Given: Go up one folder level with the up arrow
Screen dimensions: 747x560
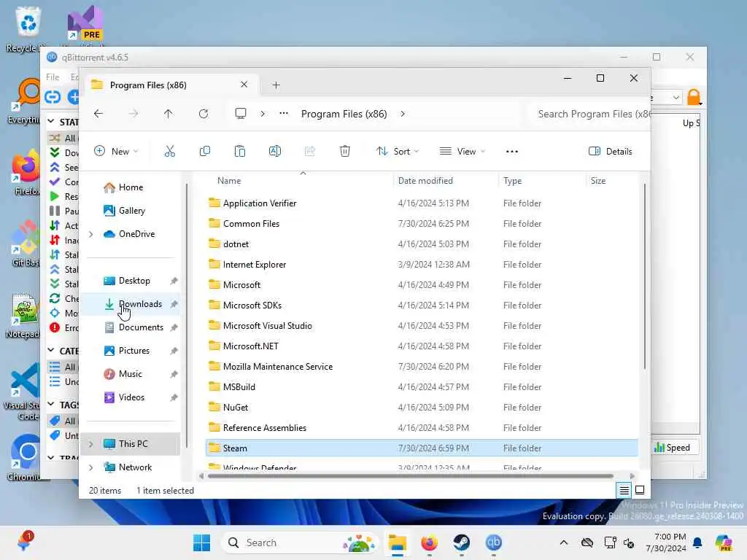Looking at the screenshot, I should tap(169, 114).
